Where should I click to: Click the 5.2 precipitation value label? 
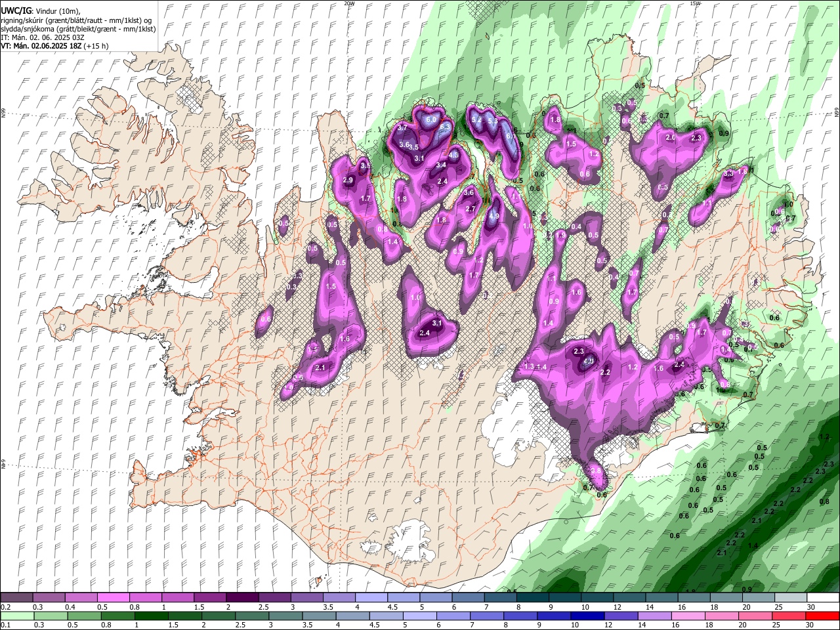476,119
